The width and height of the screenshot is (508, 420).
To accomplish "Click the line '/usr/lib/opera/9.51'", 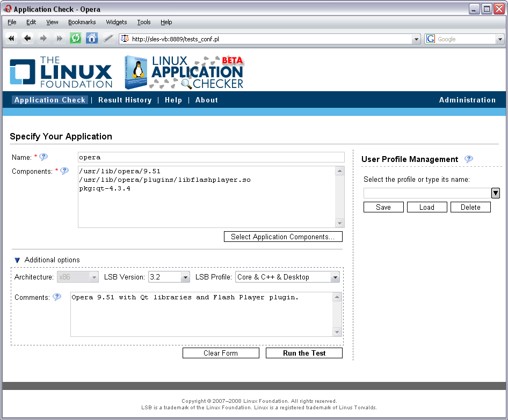I will (x=120, y=171).
